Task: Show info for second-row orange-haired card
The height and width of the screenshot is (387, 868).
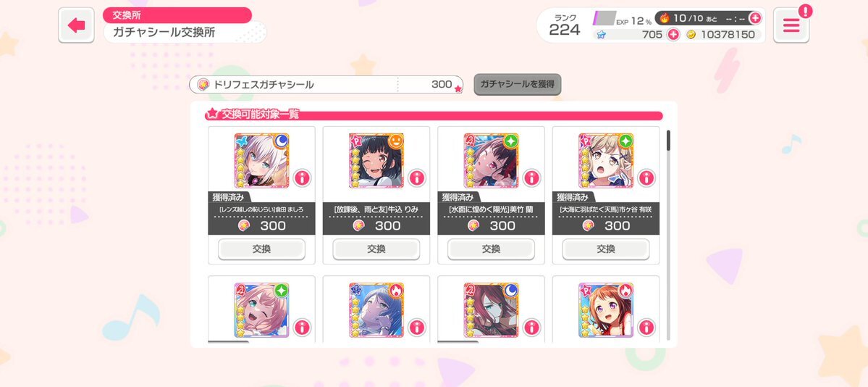Action: (646, 327)
